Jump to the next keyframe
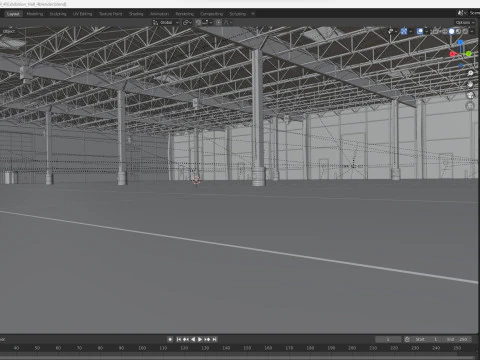Screen dimensions: 480x360 pos(207,339)
